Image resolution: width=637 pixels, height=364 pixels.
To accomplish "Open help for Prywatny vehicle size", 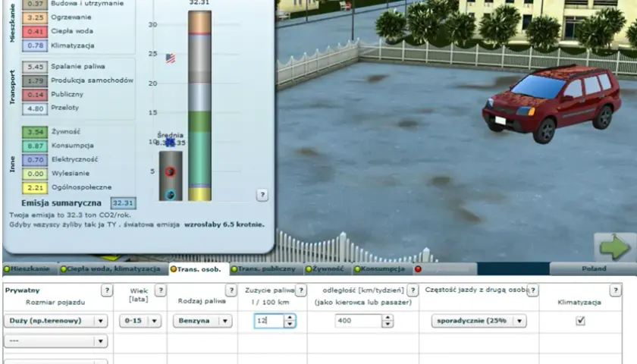I will [x=107, y=290].
